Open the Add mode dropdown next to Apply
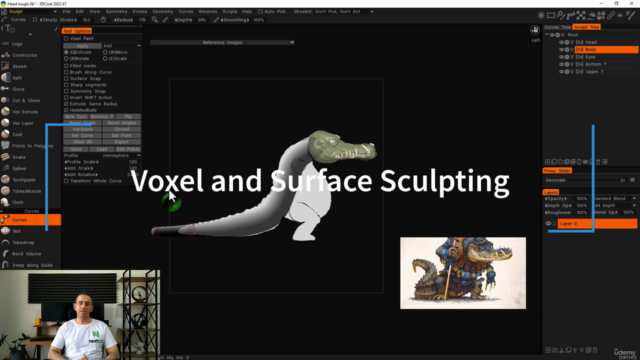The image size is (640, 360). [x=122, y=46]
